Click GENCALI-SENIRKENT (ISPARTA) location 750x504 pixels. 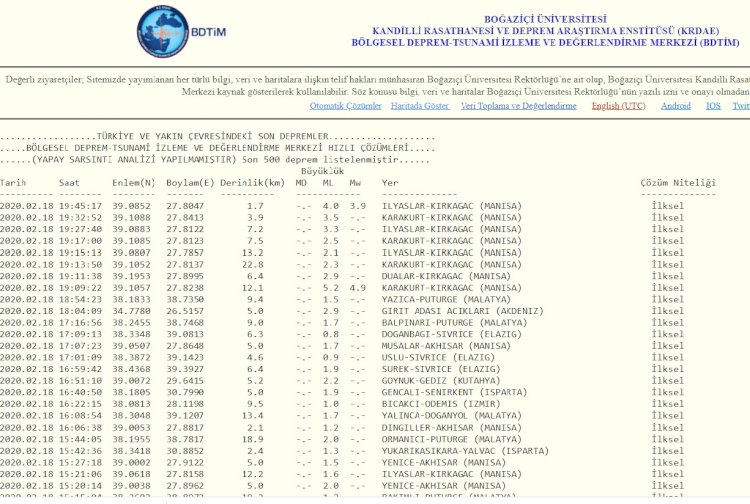click(x=454, y=393)
